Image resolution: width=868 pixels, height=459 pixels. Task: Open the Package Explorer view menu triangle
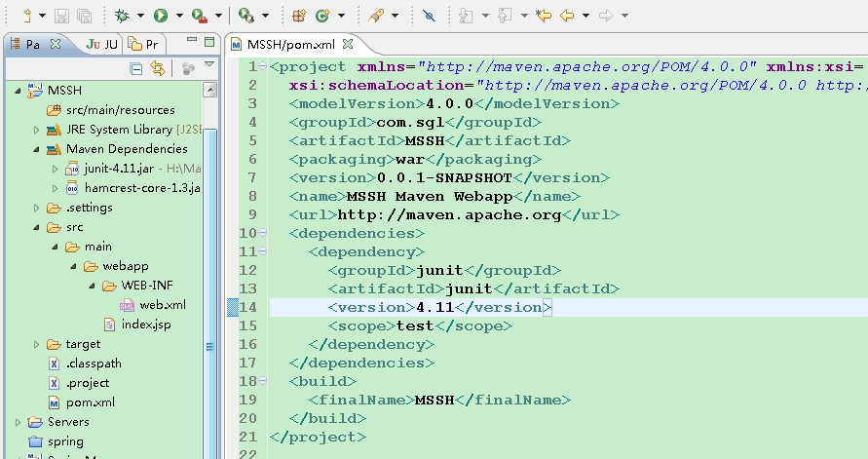[x=209, y=64]
